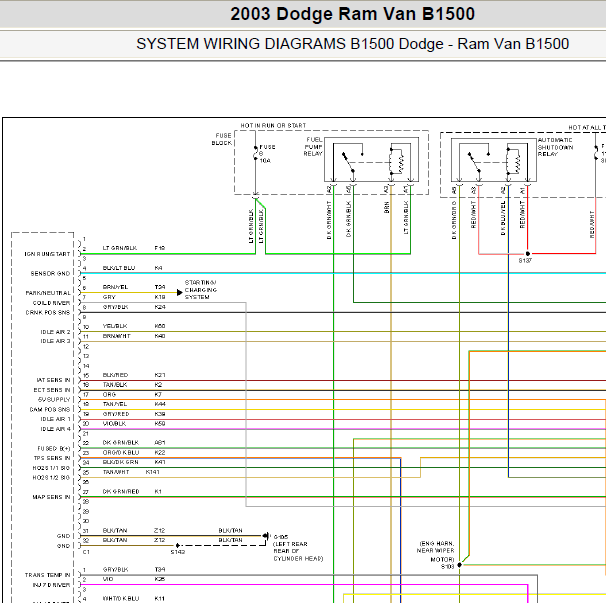Click the 'S103' splice label
The image size is (606, 603).
coord(447,567)
